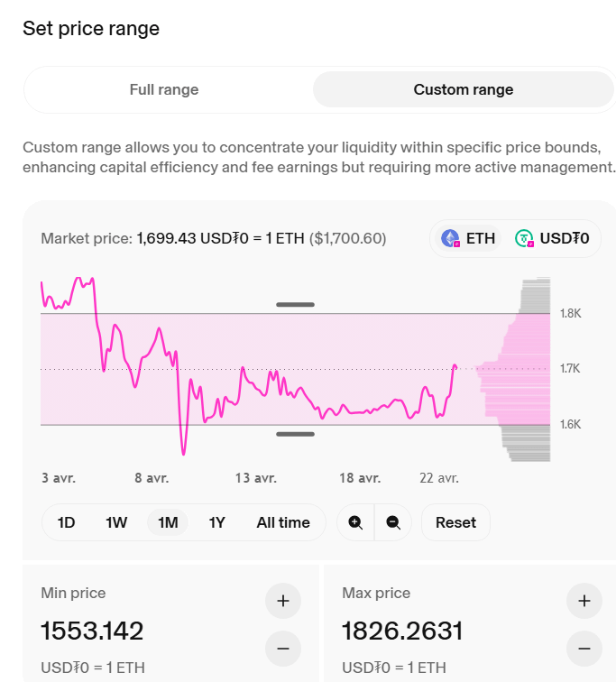Switch price denomination to USD₮0

[x=552, y=238]
